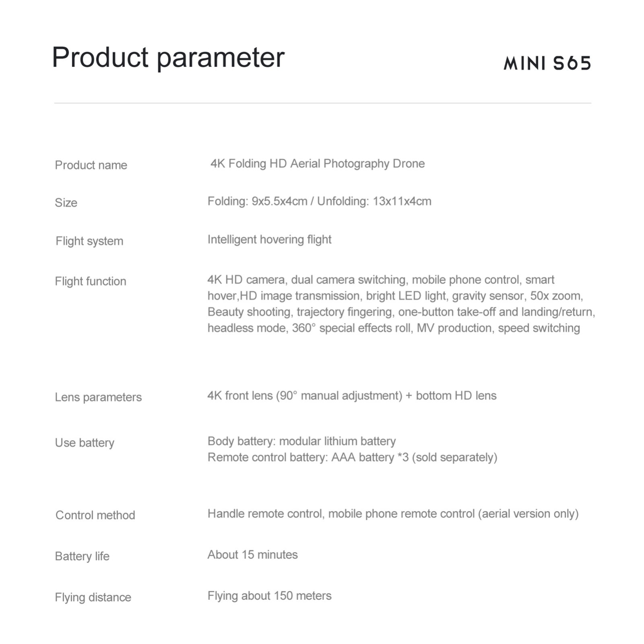Click the handle remote control description

[x=393, y=514]
